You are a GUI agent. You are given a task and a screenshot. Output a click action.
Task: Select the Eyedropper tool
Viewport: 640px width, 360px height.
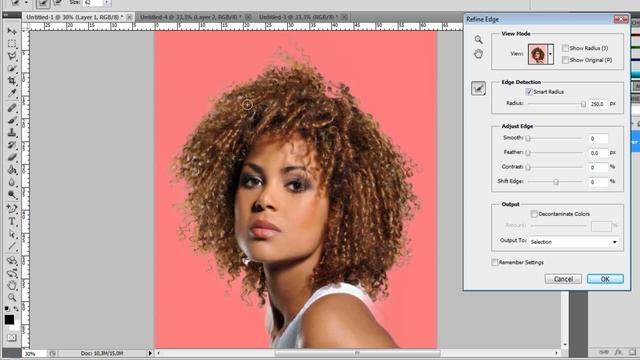click(12, 93)
